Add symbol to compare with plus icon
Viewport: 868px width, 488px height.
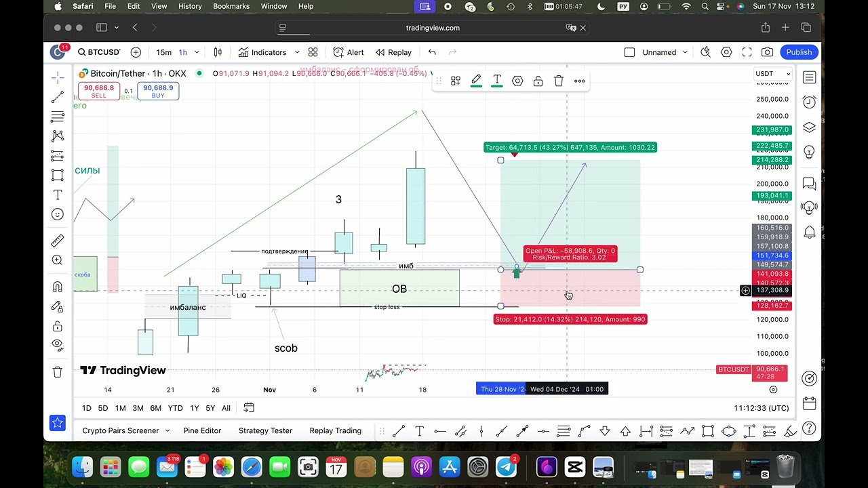pos(136,52)
